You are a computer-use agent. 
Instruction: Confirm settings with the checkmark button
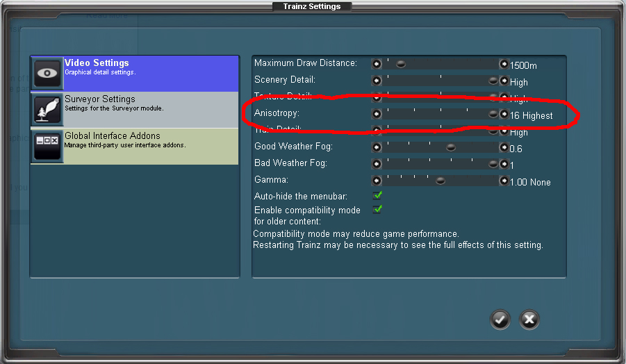click(x=500, y=320)
